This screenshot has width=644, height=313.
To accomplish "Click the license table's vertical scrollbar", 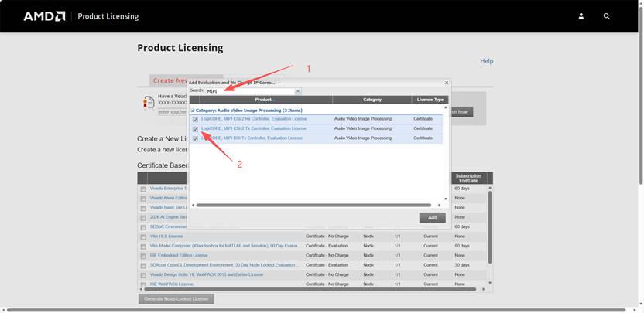I will point(489,227).
